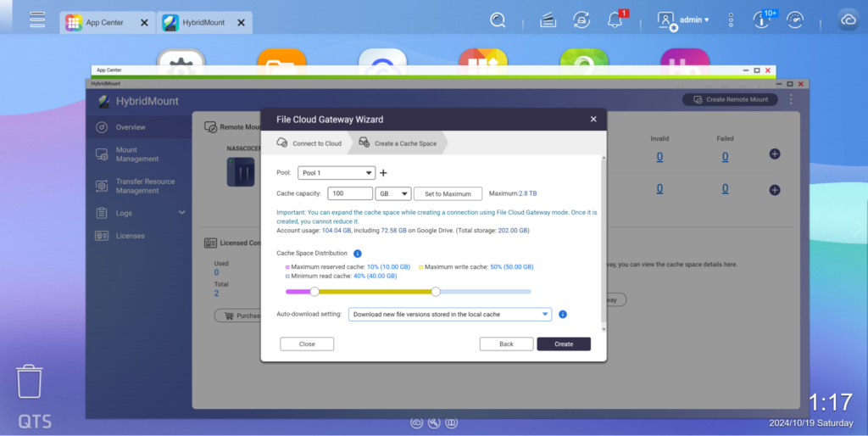Click the add pool plus icon

(383, 173)
